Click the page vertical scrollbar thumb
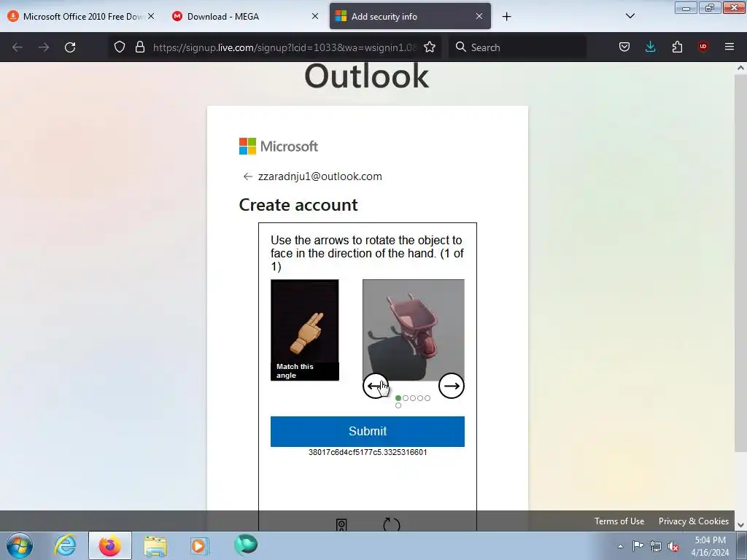Screen dimensions: 747x560 coord(740,262)
